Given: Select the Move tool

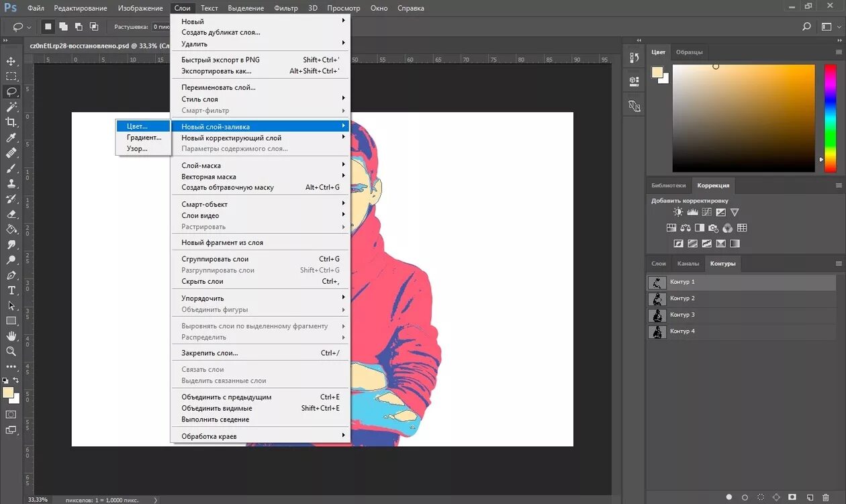Looking at the screenshot, I should click(11, 61).
